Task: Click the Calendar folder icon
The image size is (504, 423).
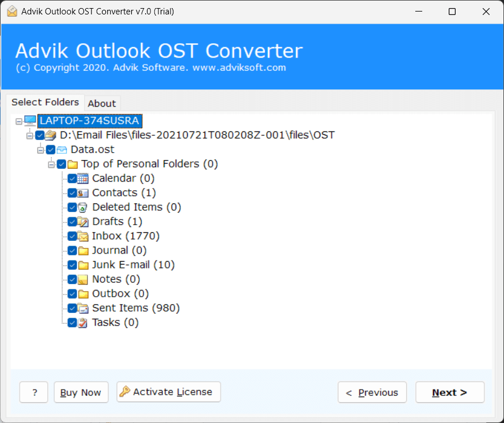Action: pyautogui.click(x=82, y=179)
